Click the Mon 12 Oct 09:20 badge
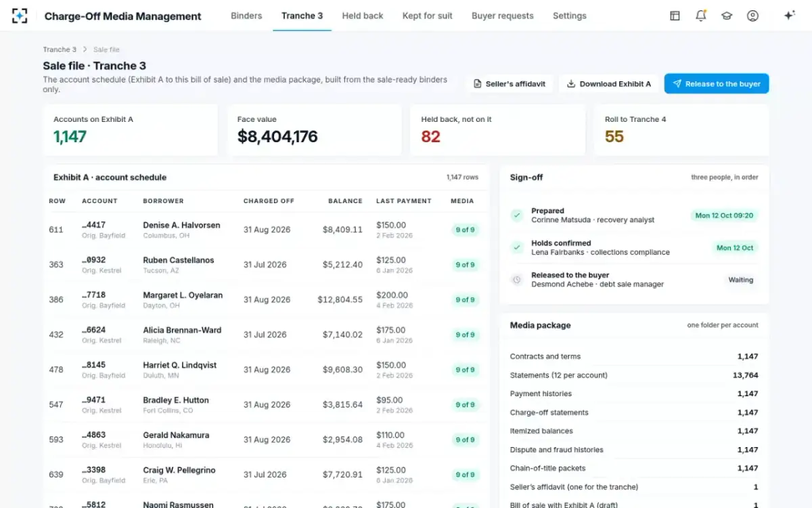This screenshot has height=508, width=812. pos(724,215)
